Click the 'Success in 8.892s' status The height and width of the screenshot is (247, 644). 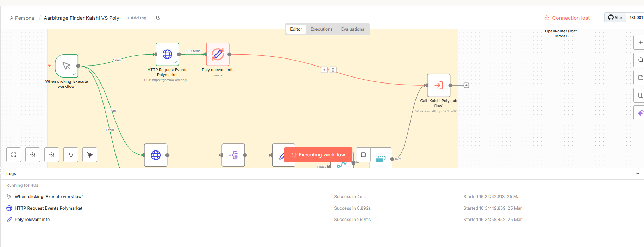pyautogui.click(x=352, y=208)
